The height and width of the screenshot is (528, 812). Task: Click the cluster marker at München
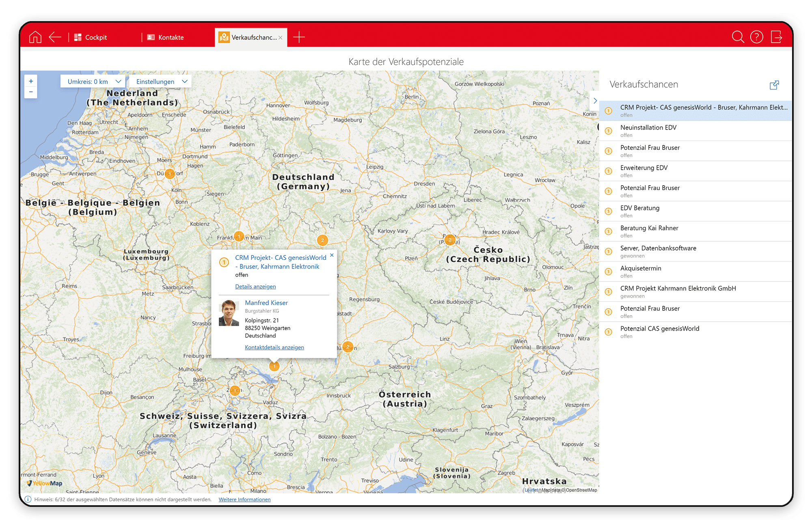(348, 347)
